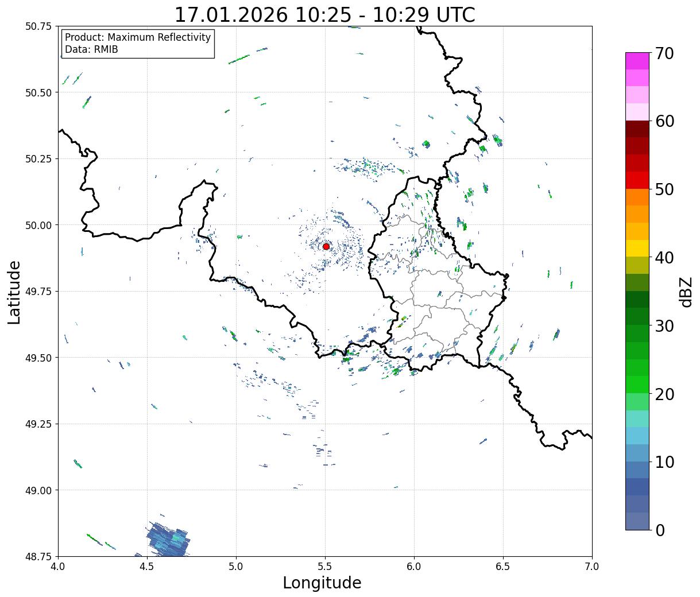This screenshot has height=597, width=700.
Task: Click the latitude tick label 49.50
Action: pos(38,358)
